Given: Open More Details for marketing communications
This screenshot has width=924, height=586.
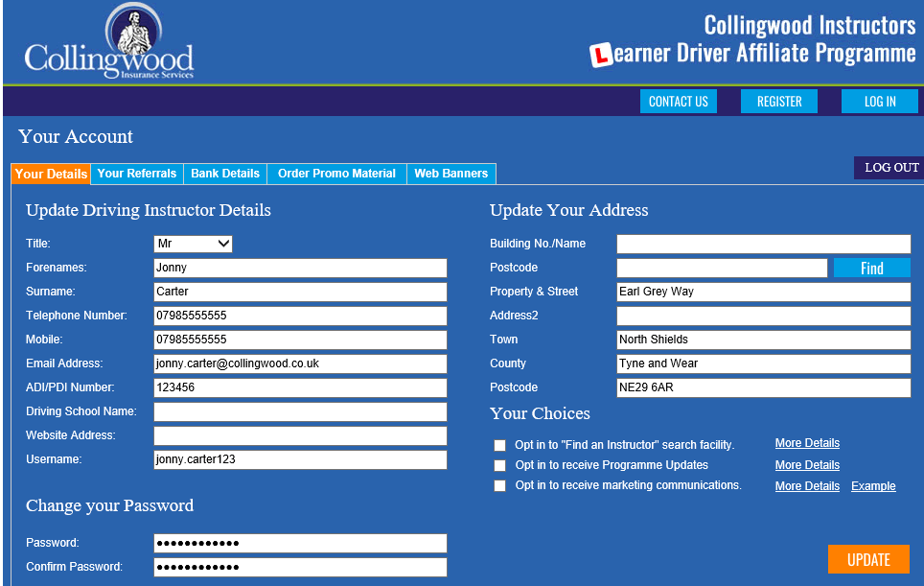Looking at the screenshot, I should (807, 486).
